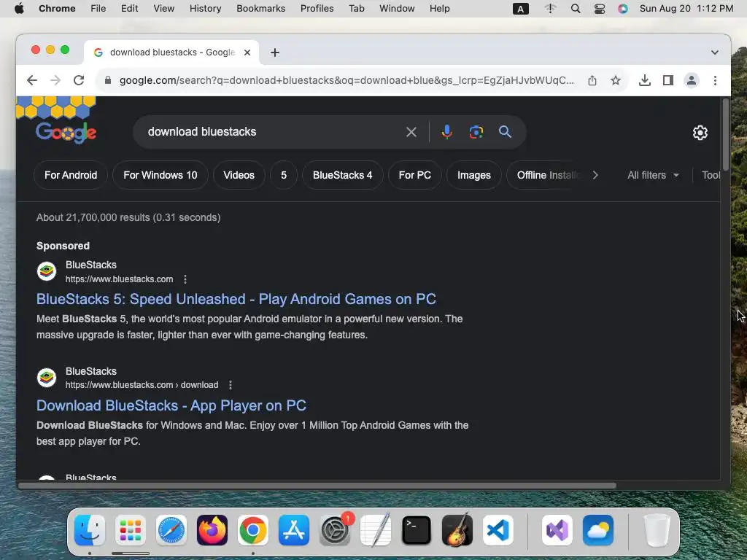Open a new tab with plus button
This screenshot has width=747, height=560.
click(x=275, y=52)
